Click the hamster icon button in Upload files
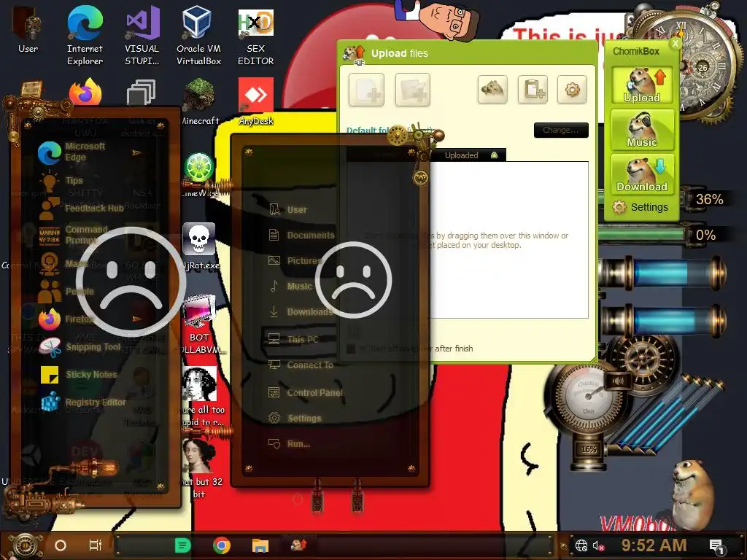747x560 pixels. click(492, 89)
